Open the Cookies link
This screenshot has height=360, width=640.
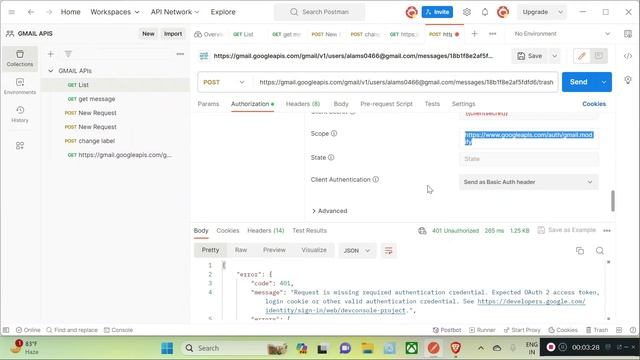coord(594,104)
